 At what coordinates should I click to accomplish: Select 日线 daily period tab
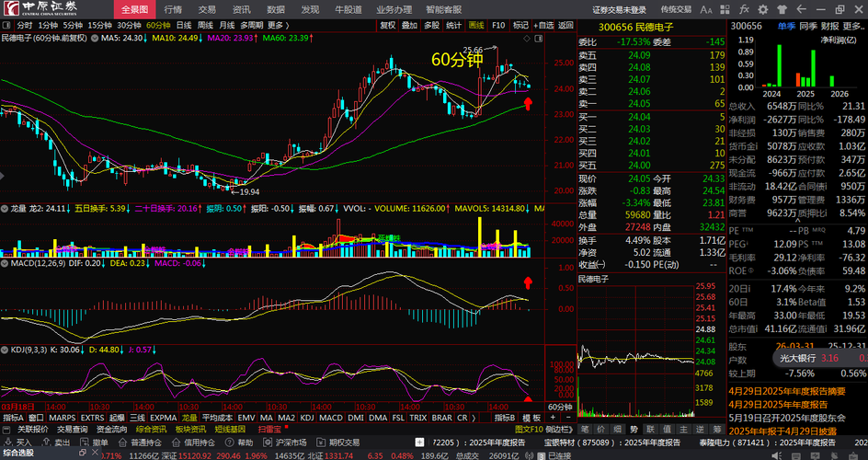tap(184, 26)
